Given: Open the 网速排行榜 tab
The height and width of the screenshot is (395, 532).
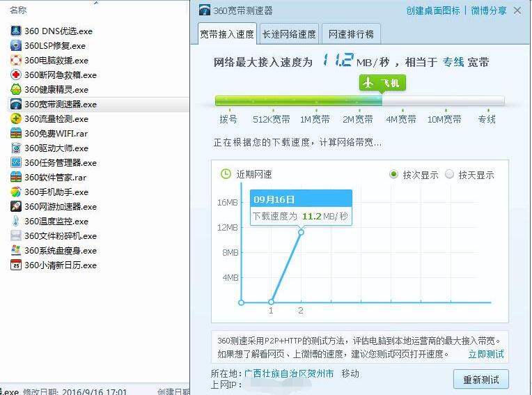Looking at the screenshot, I should 351,34.
